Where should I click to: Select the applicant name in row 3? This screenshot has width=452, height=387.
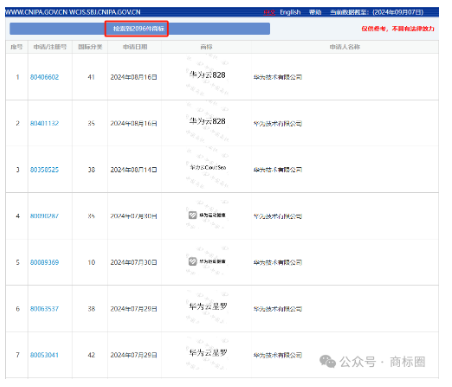(x=278, y=170)
